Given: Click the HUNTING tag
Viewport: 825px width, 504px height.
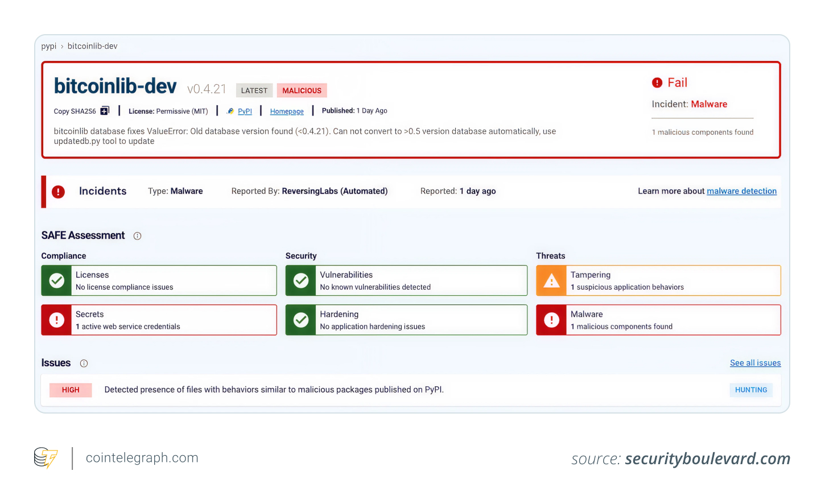Looking at the screenshot, I should point(751,390).
